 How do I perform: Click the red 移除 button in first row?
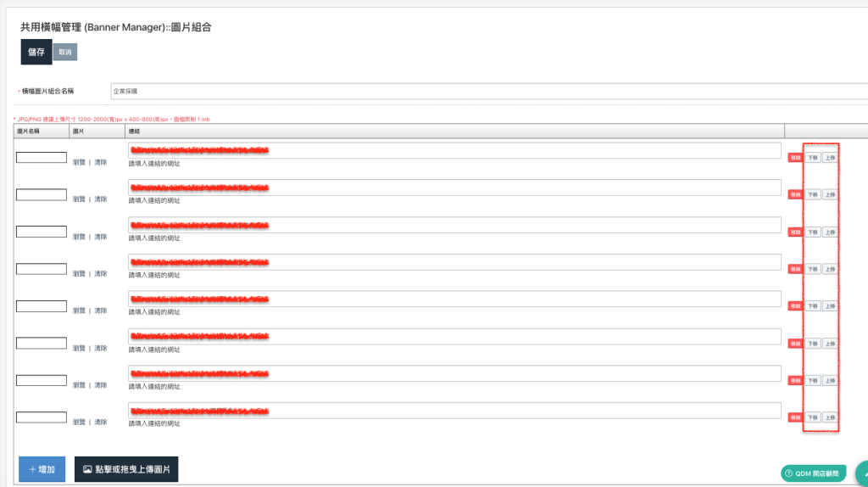tap(795, 158)
